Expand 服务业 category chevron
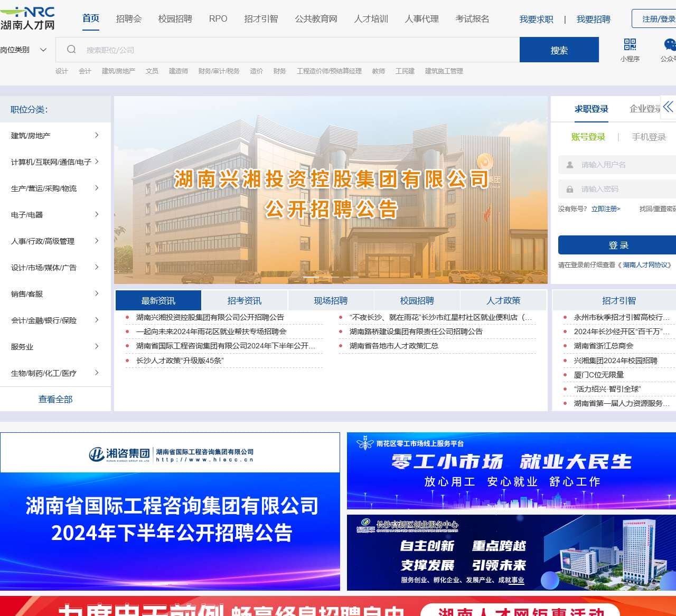 point(97,346)
